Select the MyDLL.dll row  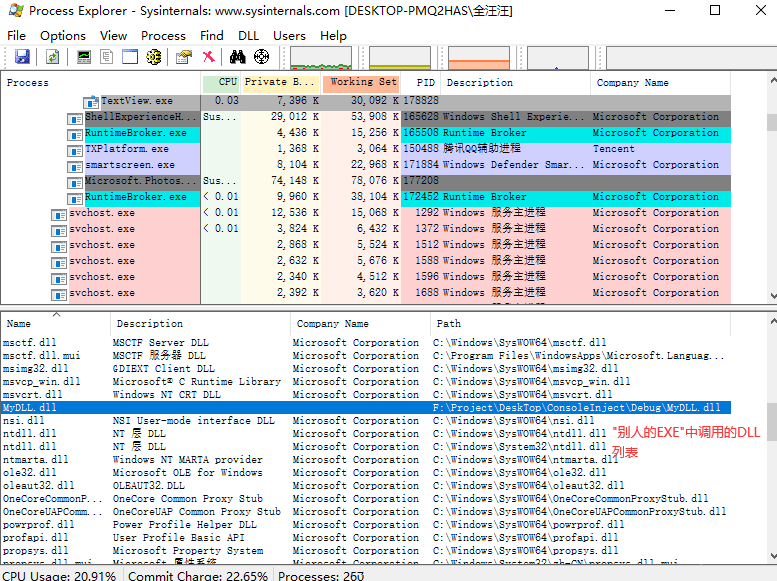(x=366, y=407)
